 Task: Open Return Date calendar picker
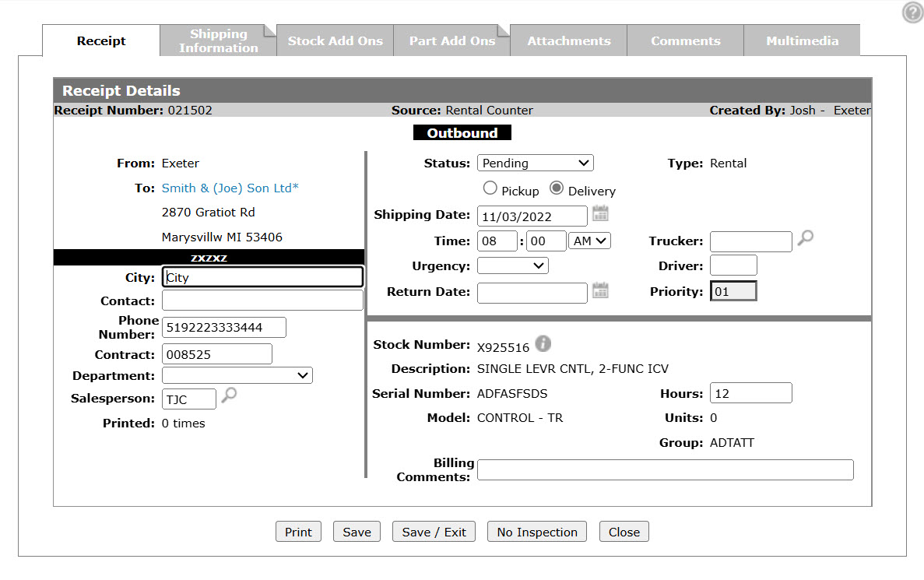[600, 290]
